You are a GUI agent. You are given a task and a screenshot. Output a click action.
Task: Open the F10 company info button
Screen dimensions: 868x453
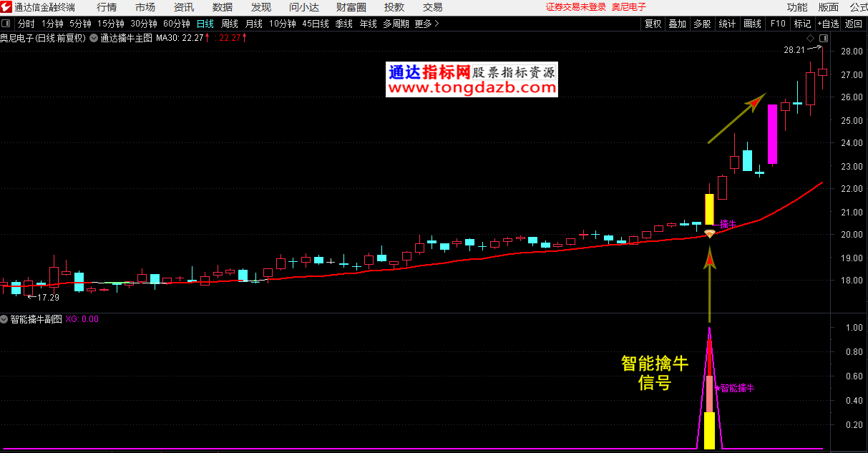click(x=777, y=24)
